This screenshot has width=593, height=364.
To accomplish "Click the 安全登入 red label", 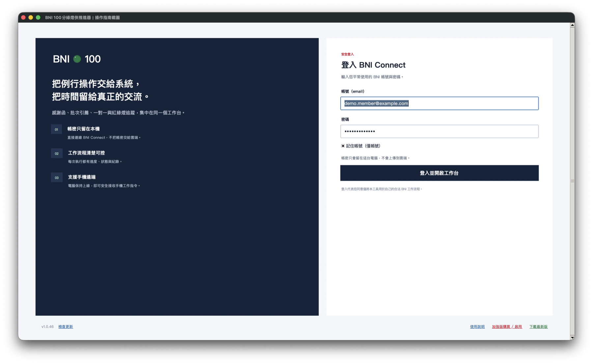I will pos(348,54).
